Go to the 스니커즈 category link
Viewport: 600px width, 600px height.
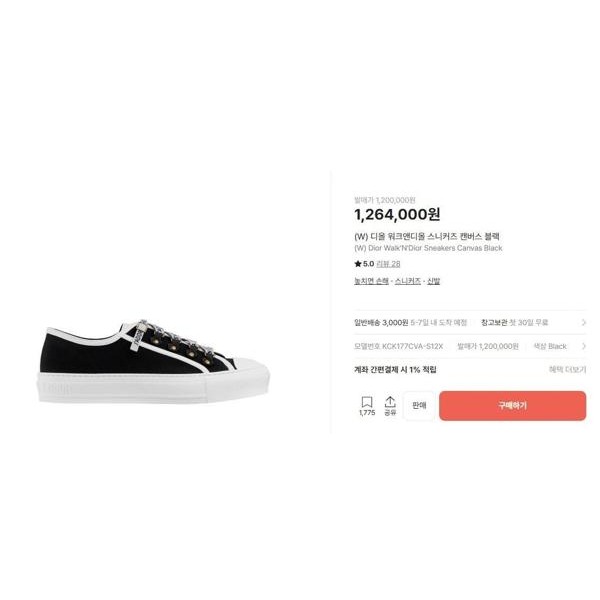[408, 281]
